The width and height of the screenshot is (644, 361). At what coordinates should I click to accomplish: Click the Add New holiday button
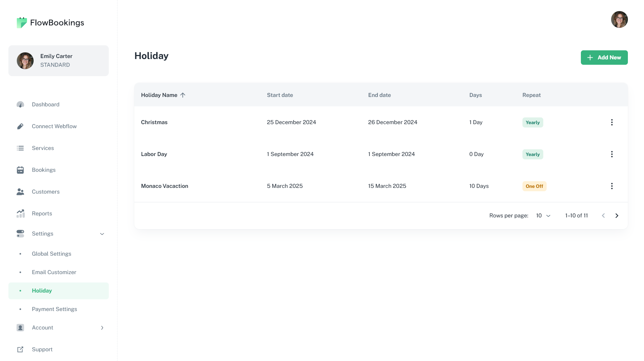coord(604,58)
